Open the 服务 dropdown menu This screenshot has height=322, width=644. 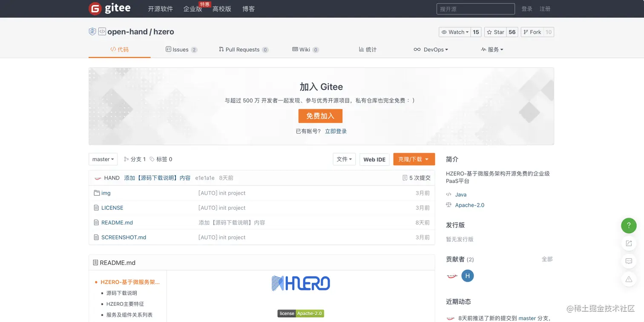coord(492,49)
